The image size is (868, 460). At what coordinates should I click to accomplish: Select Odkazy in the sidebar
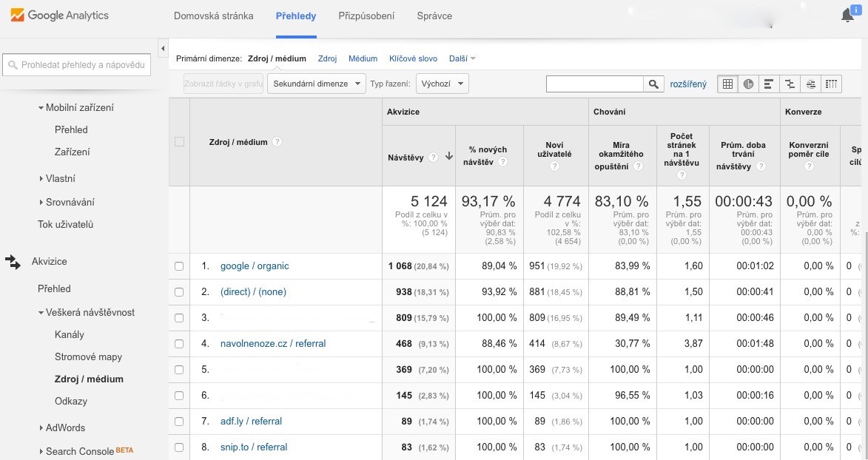pyautogui.click(x=71, y=402)
